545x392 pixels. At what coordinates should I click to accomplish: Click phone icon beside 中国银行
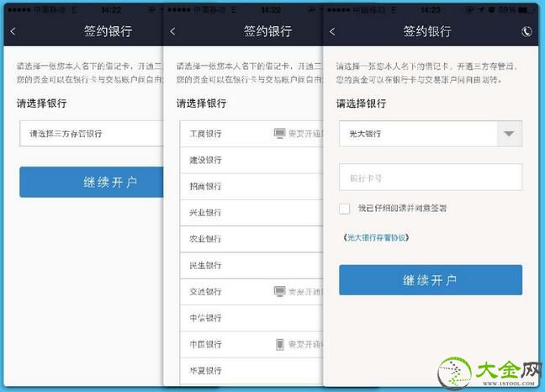point(280,344)
